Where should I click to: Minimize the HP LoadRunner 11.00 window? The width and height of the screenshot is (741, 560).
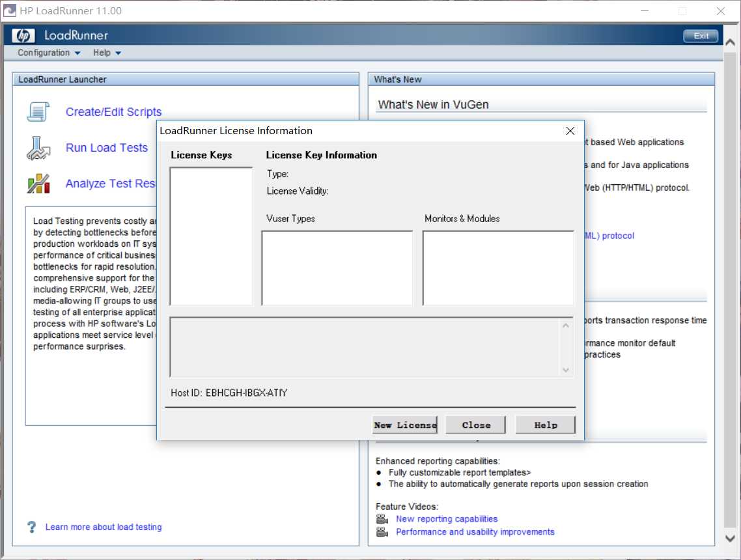[x=645, y=10]
